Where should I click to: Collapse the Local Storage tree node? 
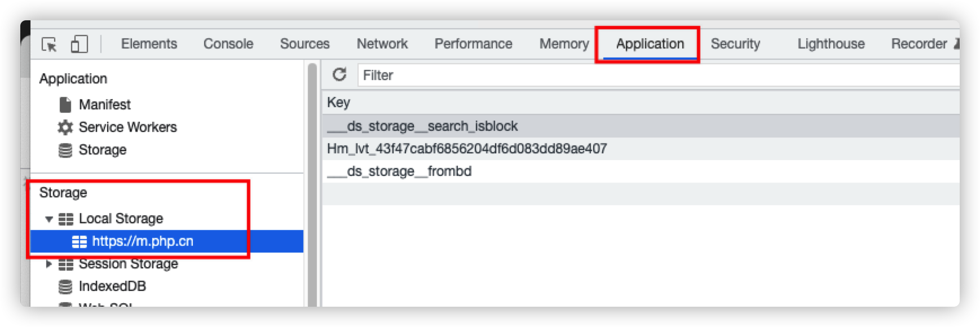pos(49,219)
